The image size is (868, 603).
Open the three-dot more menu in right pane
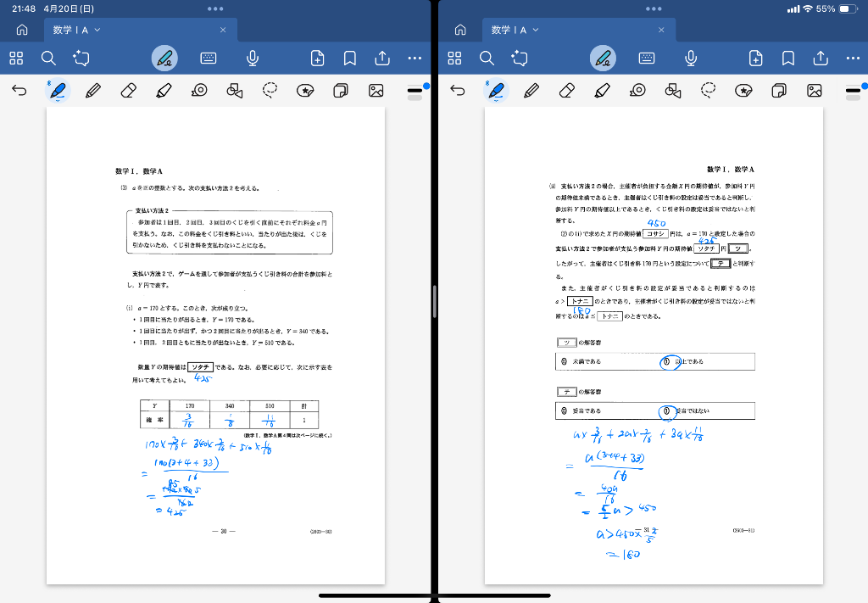pos(853,58)
